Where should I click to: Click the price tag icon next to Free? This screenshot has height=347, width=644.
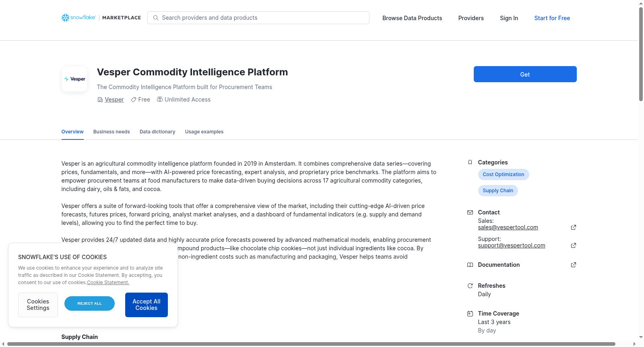pos(134,100)
